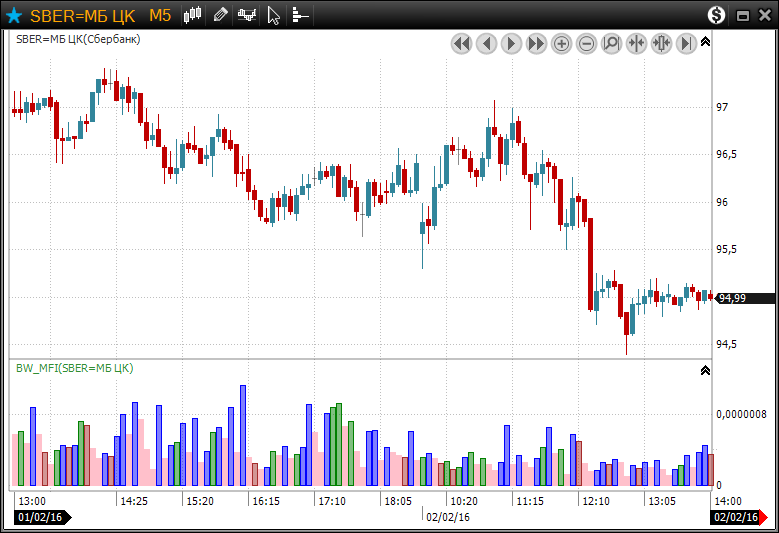The image size is (779, 533).
Task: Jump to the latest bar on chart
Action: pyautogui.click(x=687, y=44)
